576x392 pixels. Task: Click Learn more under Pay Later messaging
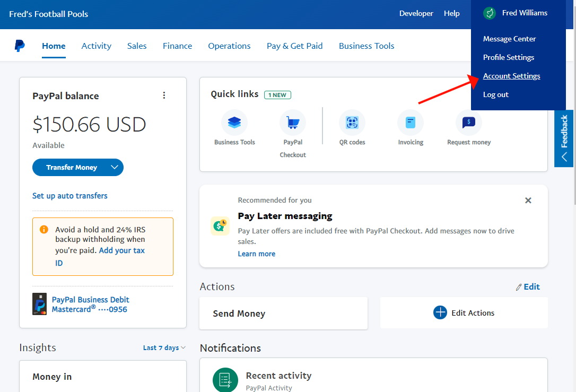(x=256, y=254)
